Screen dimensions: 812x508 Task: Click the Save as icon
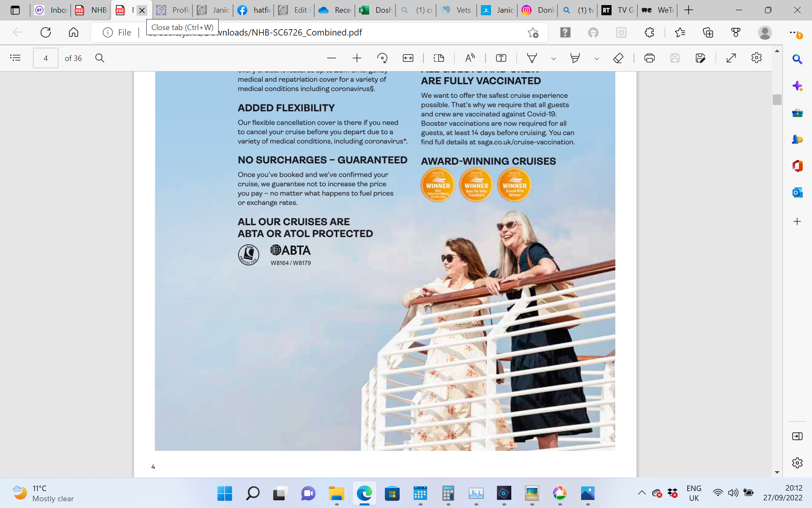pos(700,58)
